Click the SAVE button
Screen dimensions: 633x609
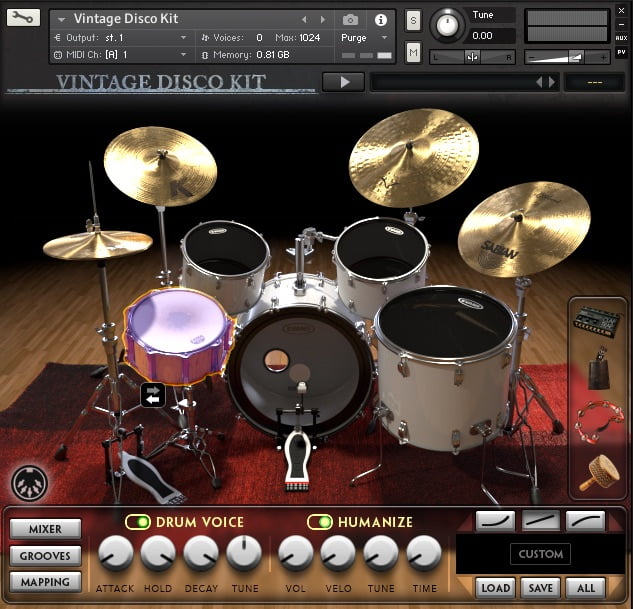tap(541, 588)
